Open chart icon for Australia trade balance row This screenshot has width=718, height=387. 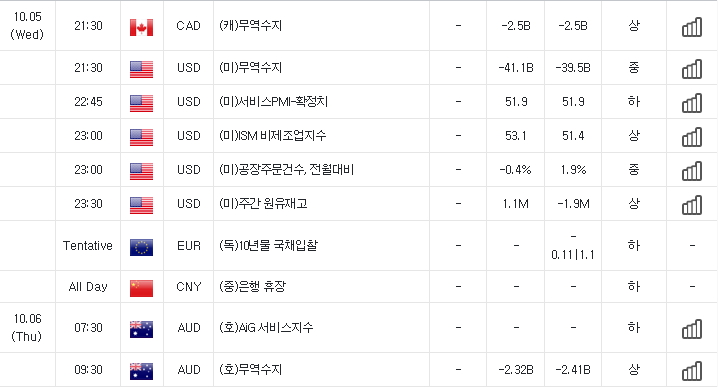(x=692, y=371)
